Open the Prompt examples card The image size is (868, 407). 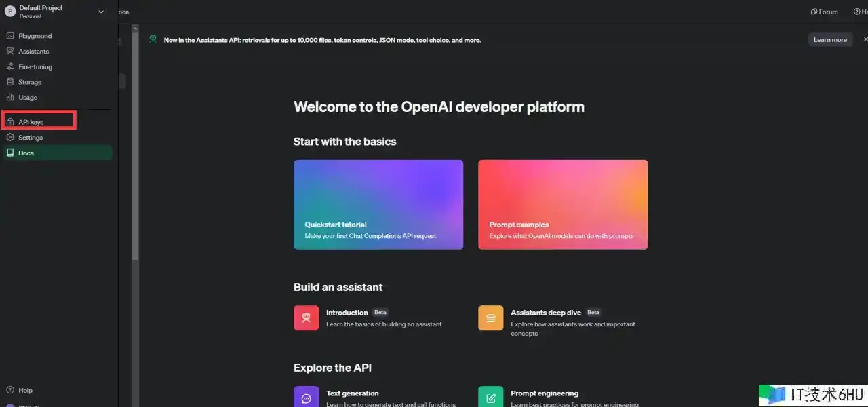click(x=563, y=205)
